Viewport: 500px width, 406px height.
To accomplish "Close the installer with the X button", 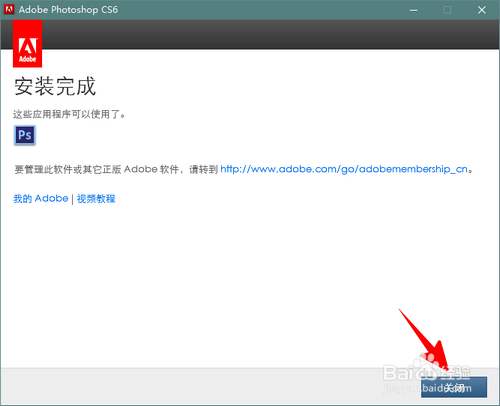I will pos(482,10).
